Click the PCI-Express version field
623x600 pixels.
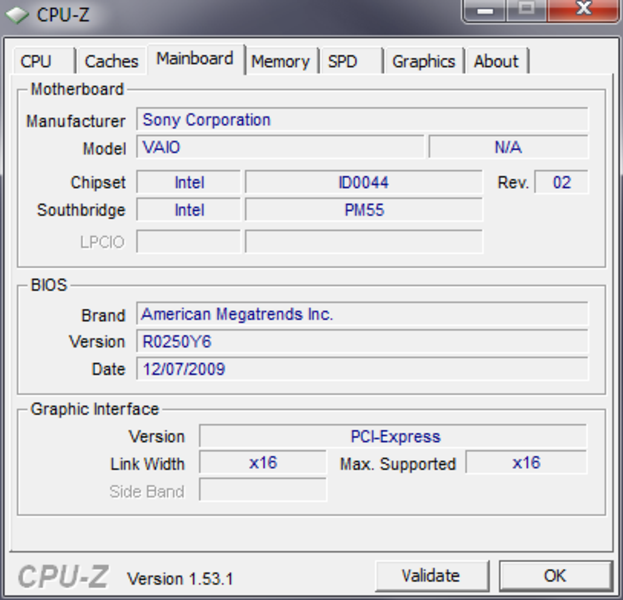tap(393, 436)
